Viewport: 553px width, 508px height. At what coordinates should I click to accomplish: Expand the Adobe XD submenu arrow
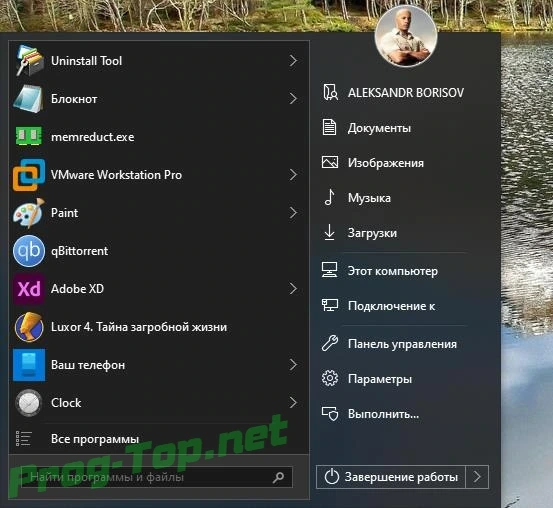[x=293, y=289]
